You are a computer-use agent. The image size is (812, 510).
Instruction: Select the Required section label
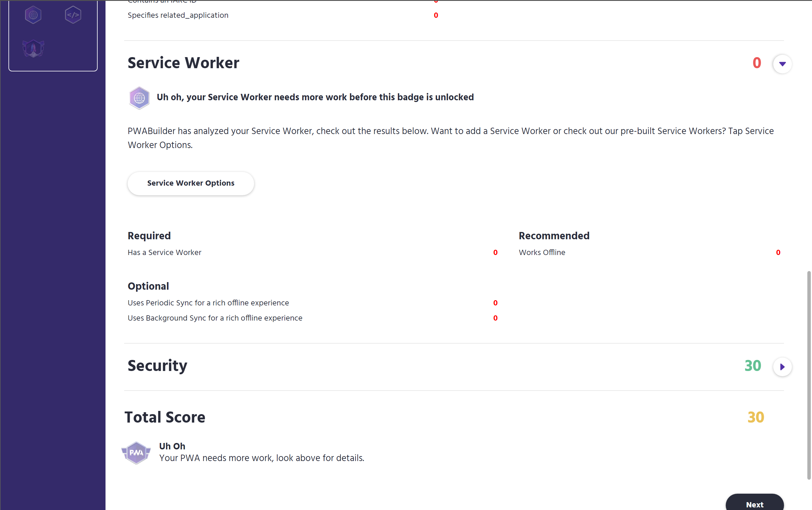click(149, 236)
